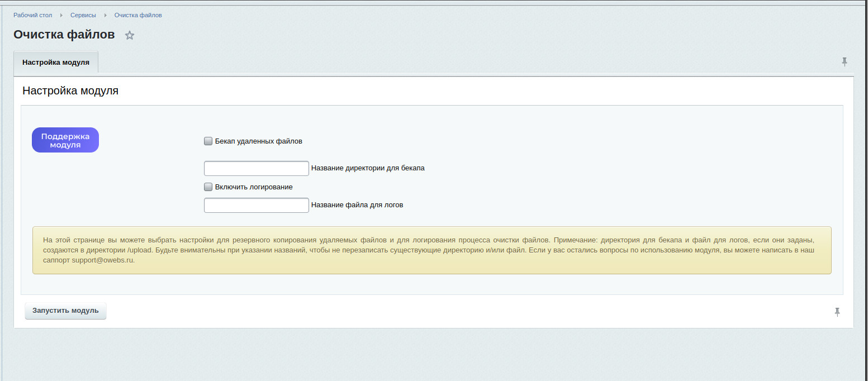Click the Название файла для логов label

(x=357, y=205)
